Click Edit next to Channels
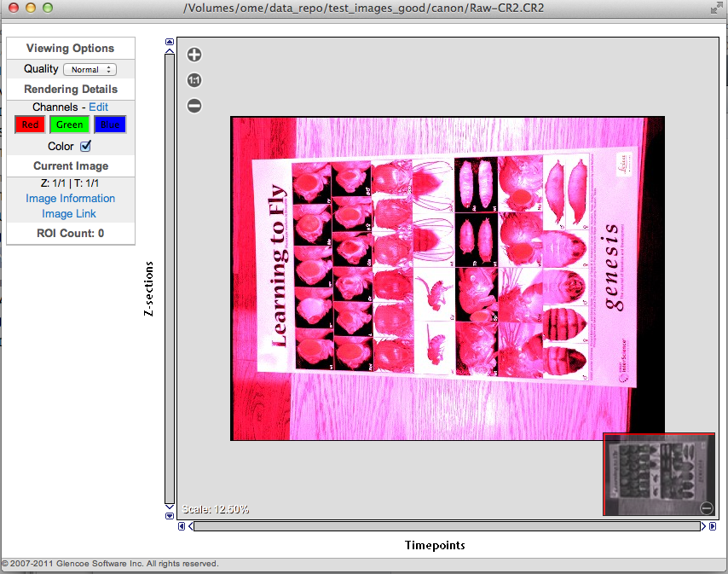728x574 pixels. 98,107
